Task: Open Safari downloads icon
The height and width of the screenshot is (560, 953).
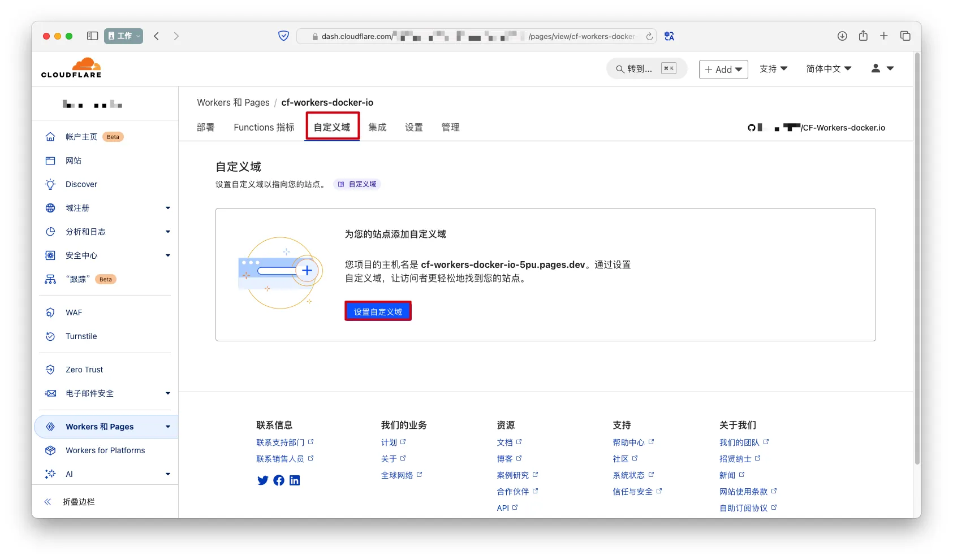Action: click(842, 36)
